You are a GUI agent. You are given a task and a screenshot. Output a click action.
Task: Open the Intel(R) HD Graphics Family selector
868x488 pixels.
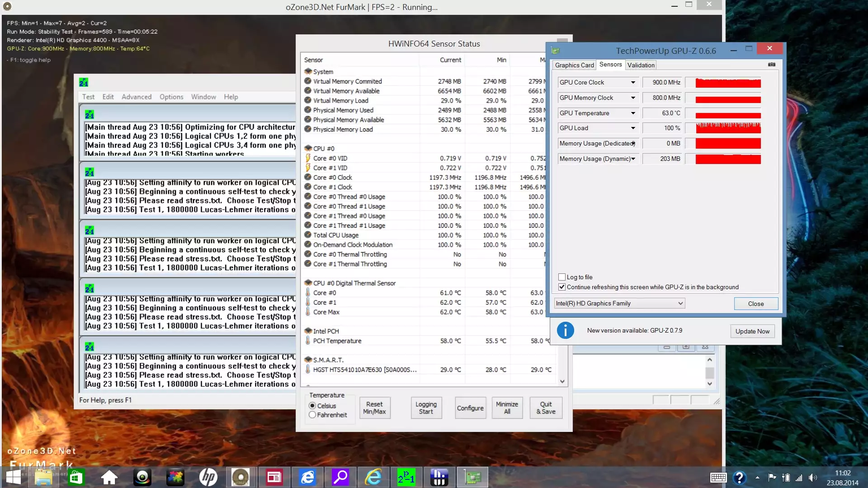(619, 303)
